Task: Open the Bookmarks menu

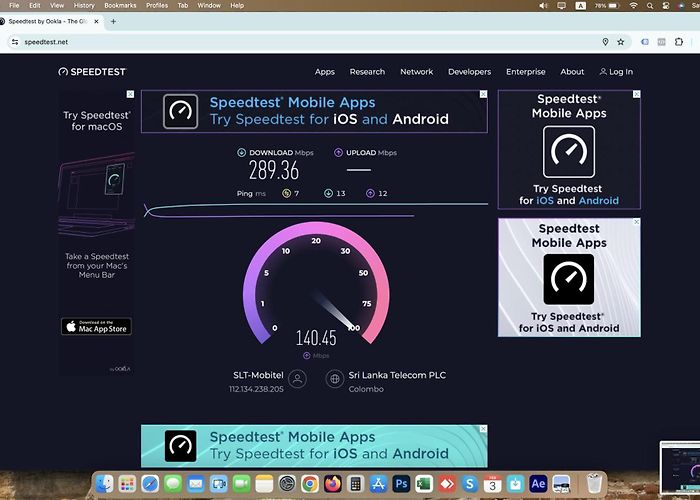Action: pyautogui.click(x=120, y=5)
